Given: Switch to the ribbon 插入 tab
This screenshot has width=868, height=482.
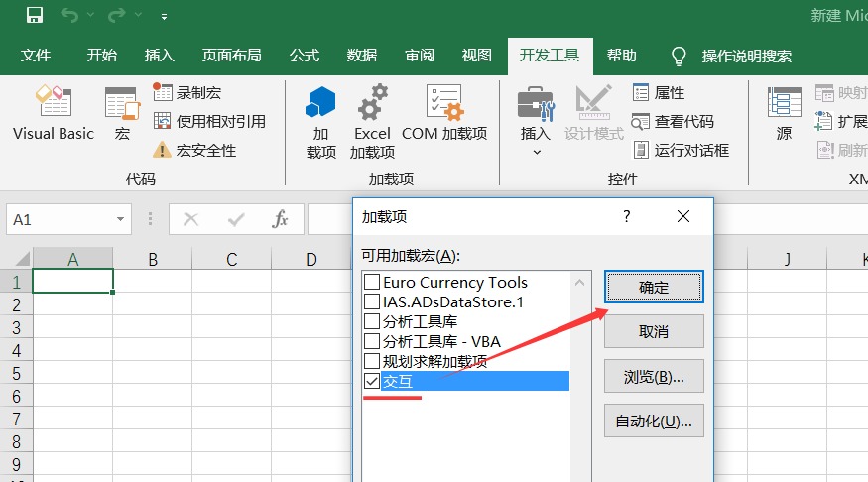Looking at the screenshot, I should tap(160, 56).
